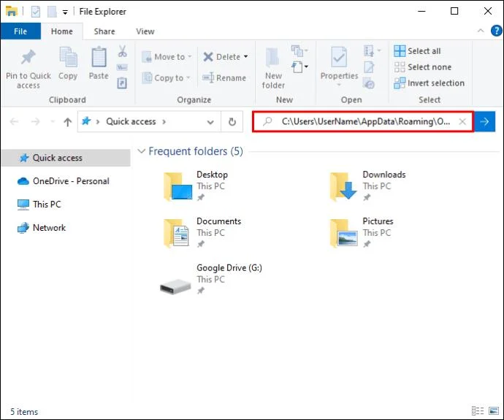
Task: Click the '5 items' status text
Action: click(24, 412)
